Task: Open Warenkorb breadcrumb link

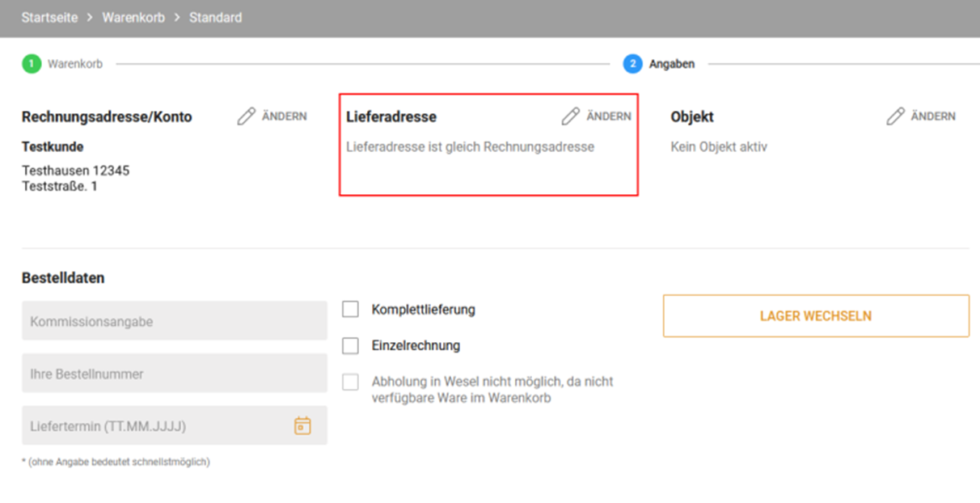Action: coord(133,17)
